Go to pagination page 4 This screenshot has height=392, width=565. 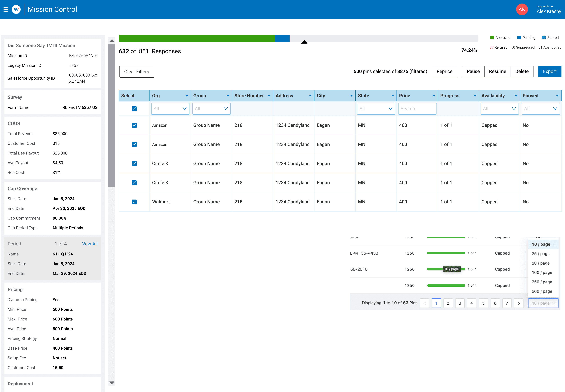pos(471,303)
